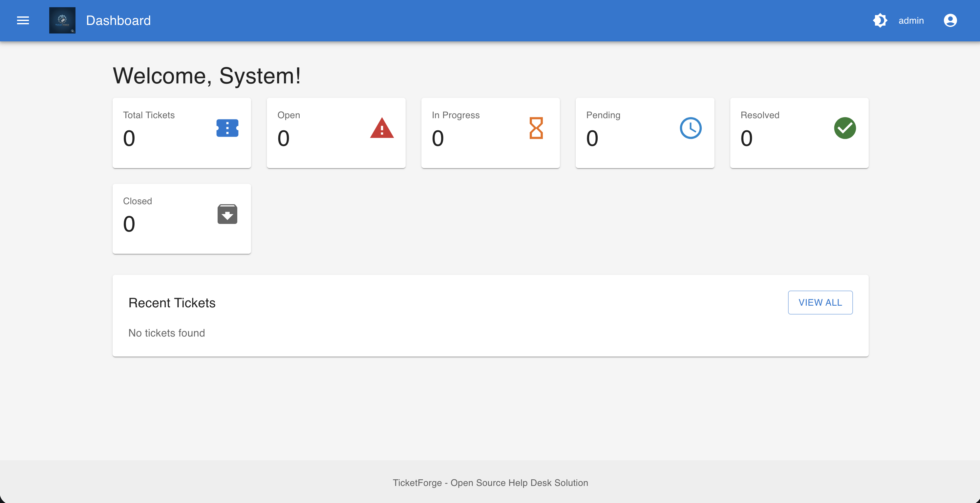This screenshot has height=503, width=980.
Task: Select the Total Tickets stat card
Action: (181, 133)
